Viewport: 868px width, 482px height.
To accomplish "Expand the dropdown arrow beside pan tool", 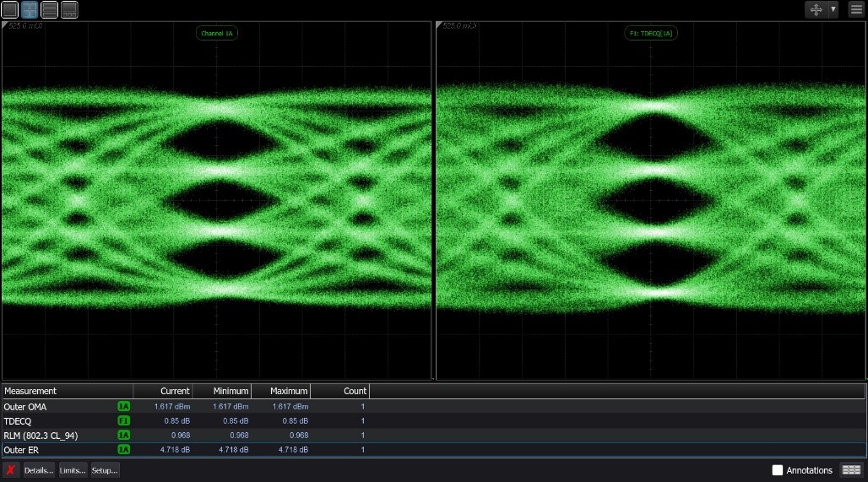I will click(x=833, y=9).
